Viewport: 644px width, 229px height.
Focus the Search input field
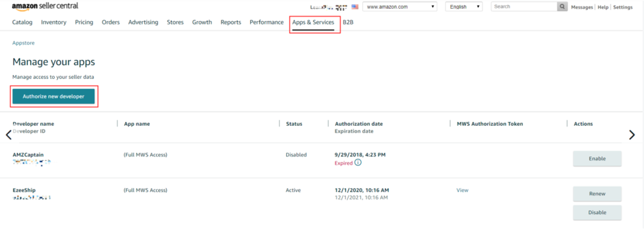click(524, 6)
